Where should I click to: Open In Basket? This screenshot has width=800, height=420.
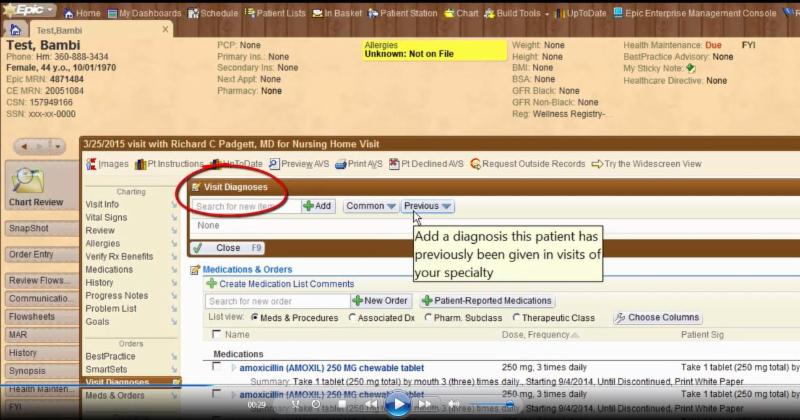coord(337,13)
